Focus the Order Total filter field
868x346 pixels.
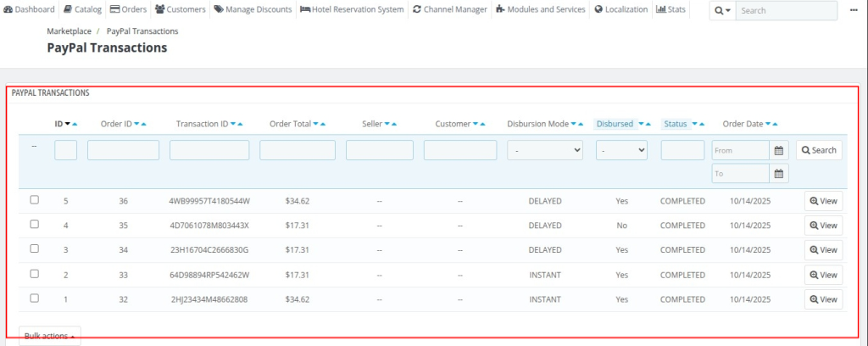click(298, 150)
